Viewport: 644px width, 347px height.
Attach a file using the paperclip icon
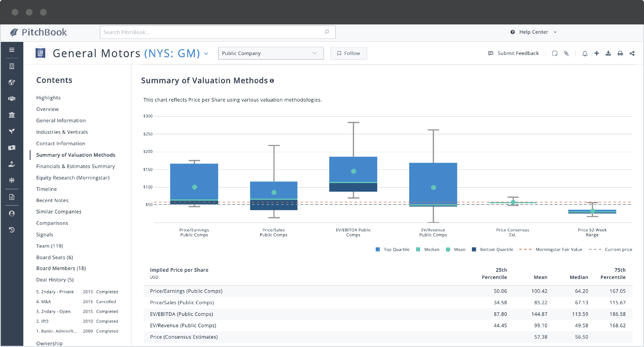point(566,53)
